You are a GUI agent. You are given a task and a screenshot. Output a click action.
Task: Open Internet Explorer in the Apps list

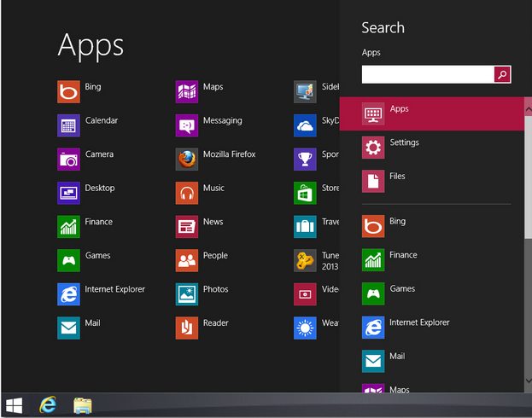(68, 294)
